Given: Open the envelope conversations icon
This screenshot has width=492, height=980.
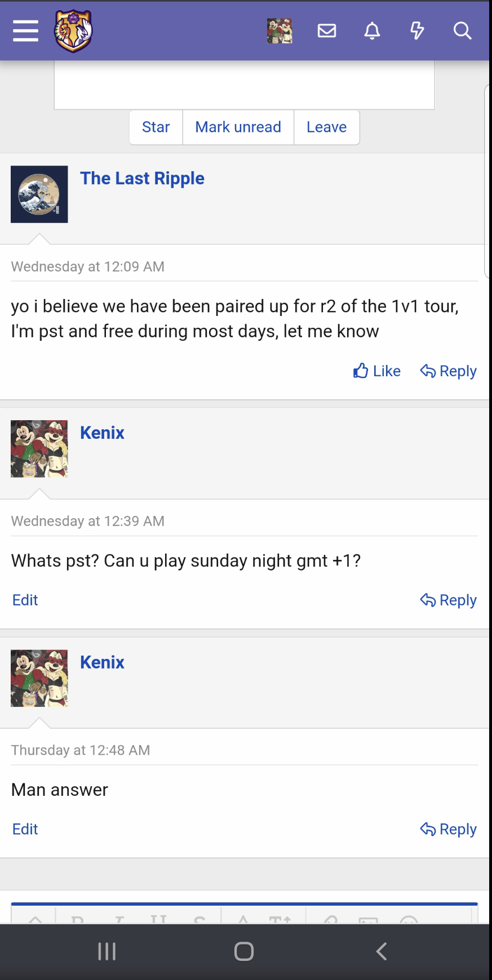Looking at the screenshot, I should 327,30.
